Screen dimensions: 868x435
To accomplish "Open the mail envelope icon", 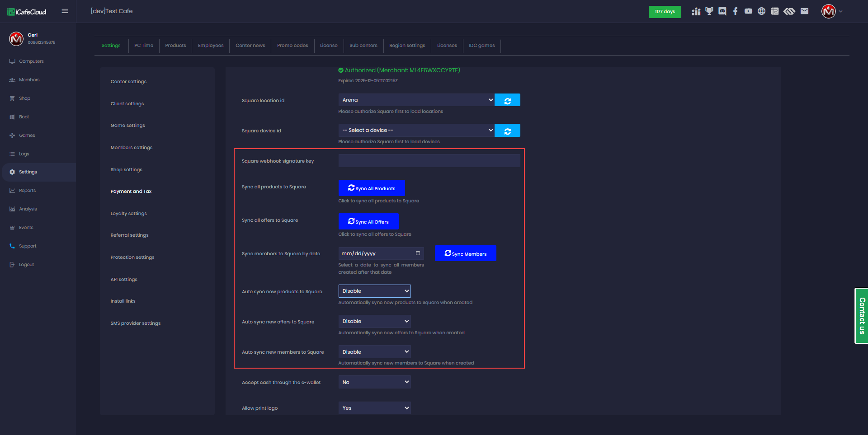I will tap(804, 11).
